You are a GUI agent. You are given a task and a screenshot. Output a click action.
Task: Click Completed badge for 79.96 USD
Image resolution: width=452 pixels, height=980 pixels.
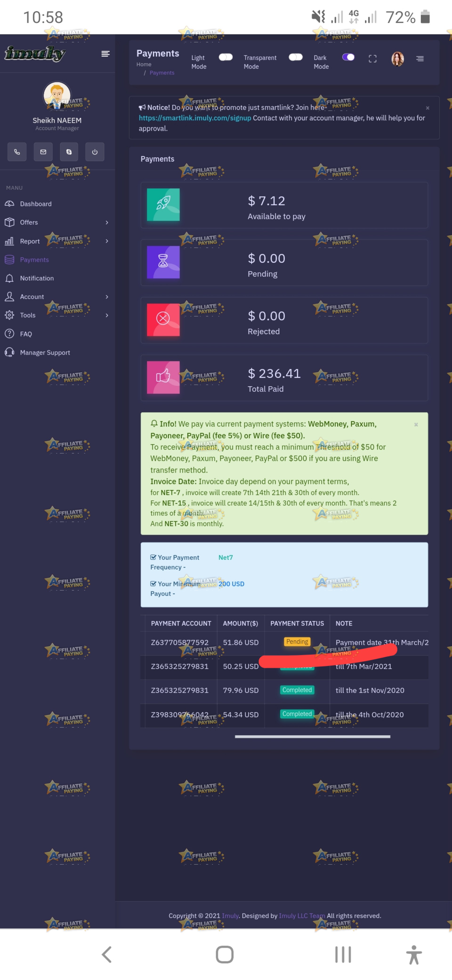click(297, 690)
